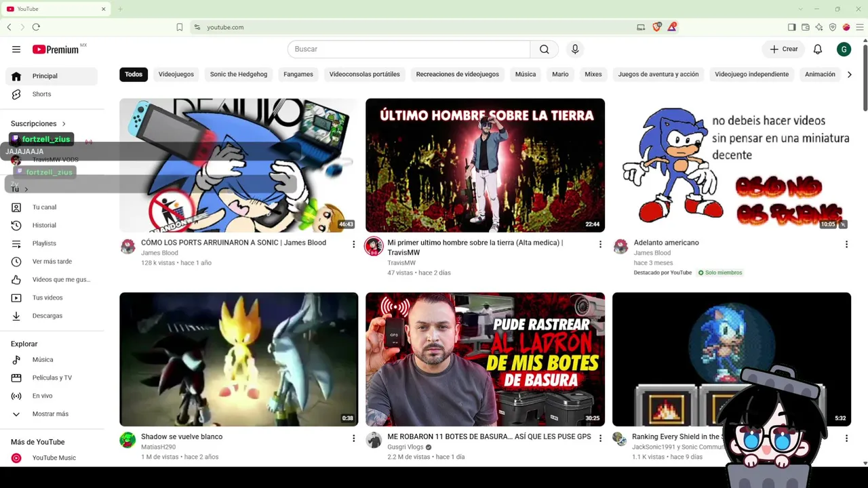Open Descargas in the sidebar
This screenshot has width=868, height=488.
(52, 316)
